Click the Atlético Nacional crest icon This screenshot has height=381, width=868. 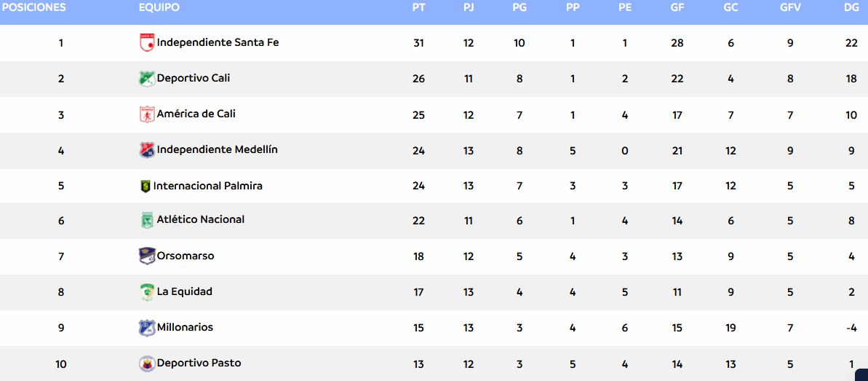pyautogui.click(x=147, y=220)
